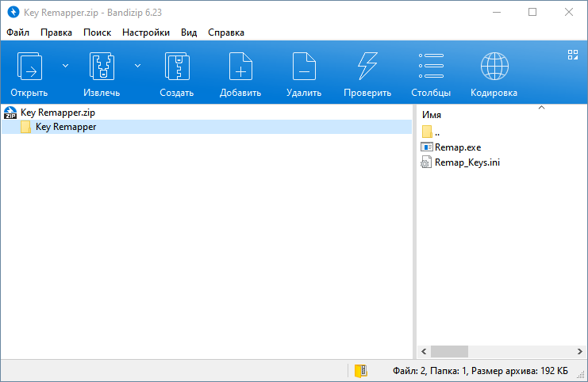
Task: Click the yellow archive icon in status bar
Action: click(x=361, y=370)
